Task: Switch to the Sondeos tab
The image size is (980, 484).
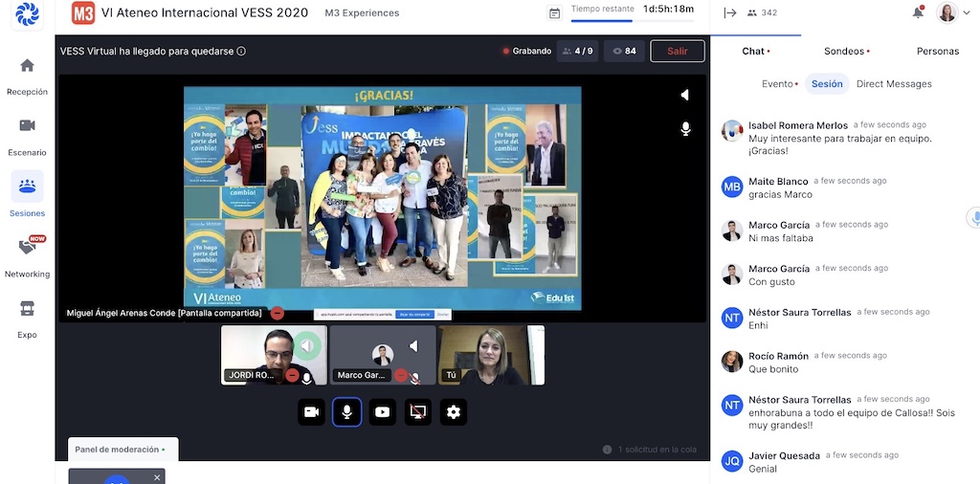Action: click(x=846, y=52)
